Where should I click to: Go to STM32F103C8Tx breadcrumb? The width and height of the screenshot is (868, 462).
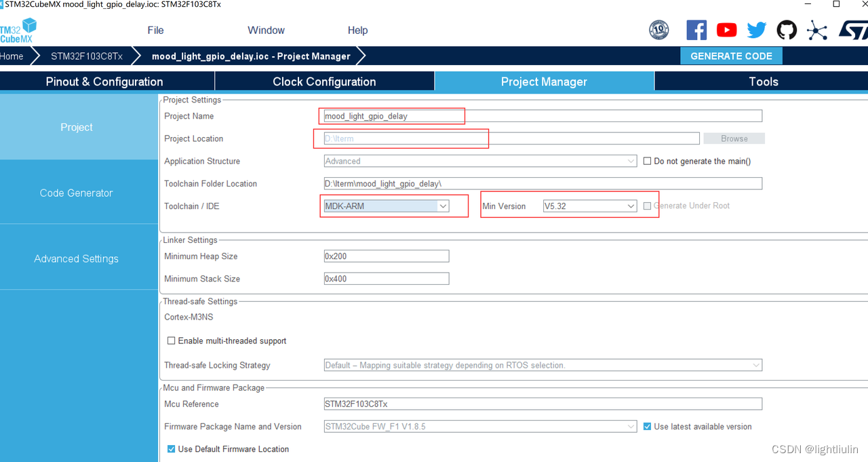(x=86, y=56)
